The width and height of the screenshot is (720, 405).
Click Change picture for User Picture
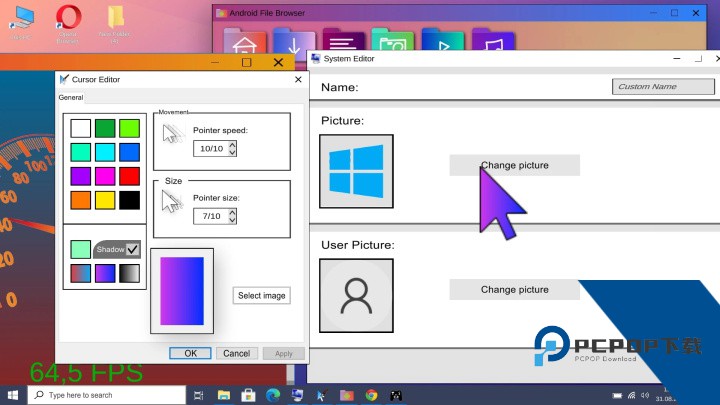[514, 290]
